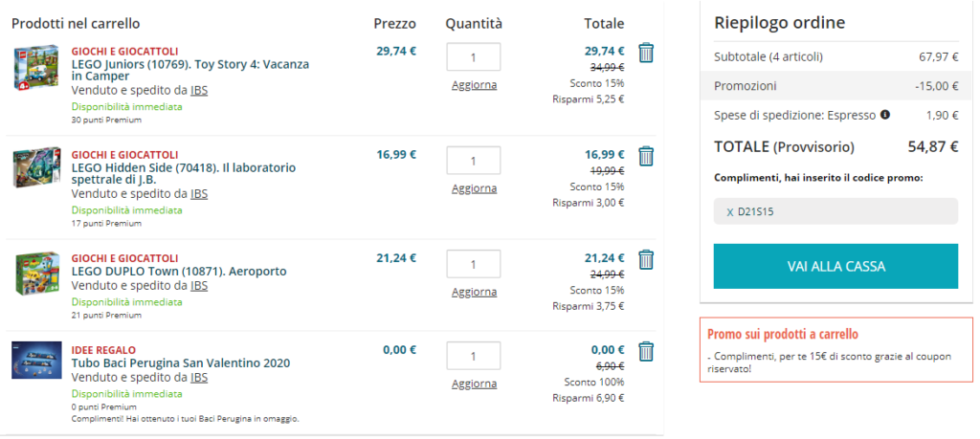Viewport: 980px width, 439px height.
Task: Click VAI ALLA CASSA button
Action: pyautogui.click(x=835, y=266)
